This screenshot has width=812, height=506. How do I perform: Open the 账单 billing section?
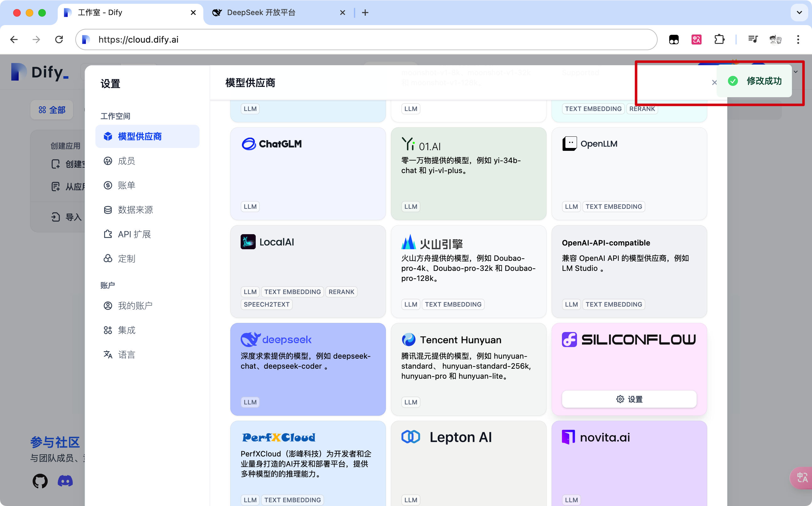click(x=147, y=185)
